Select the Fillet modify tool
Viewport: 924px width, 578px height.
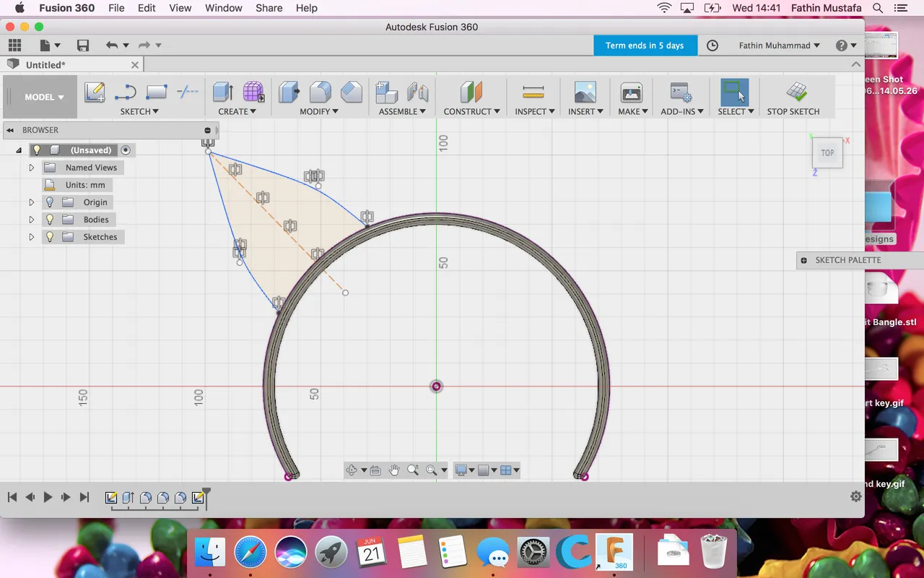pos(320,92)
